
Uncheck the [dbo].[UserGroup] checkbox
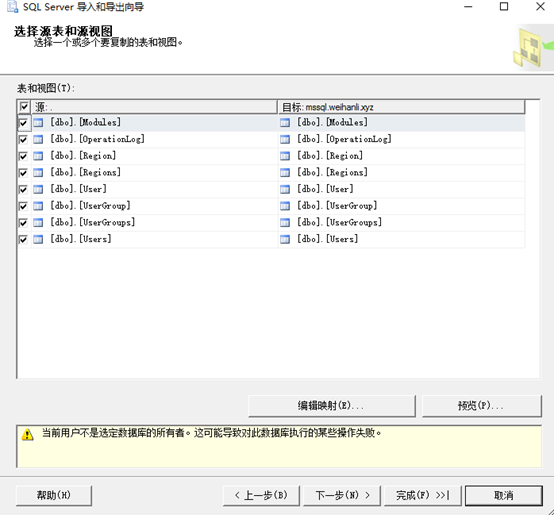click(23, 206)
